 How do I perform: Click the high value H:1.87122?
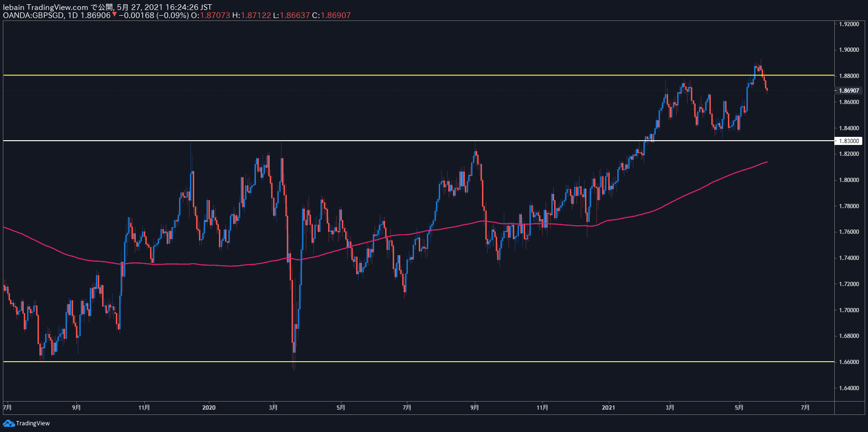(252, 15)
